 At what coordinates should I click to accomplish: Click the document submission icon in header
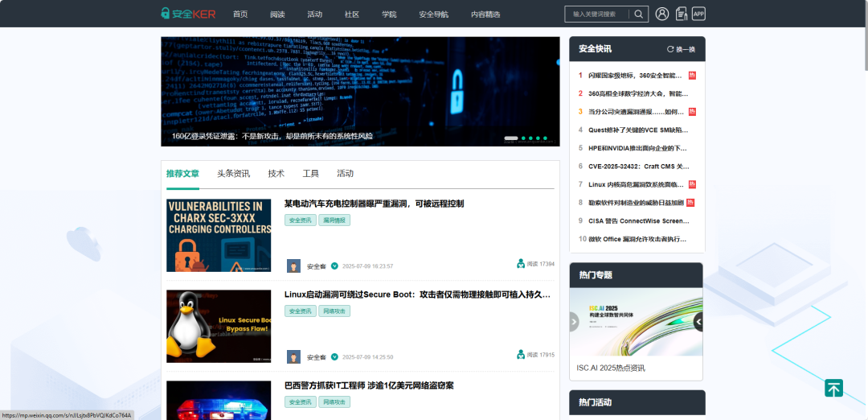(x=682, y=14)
